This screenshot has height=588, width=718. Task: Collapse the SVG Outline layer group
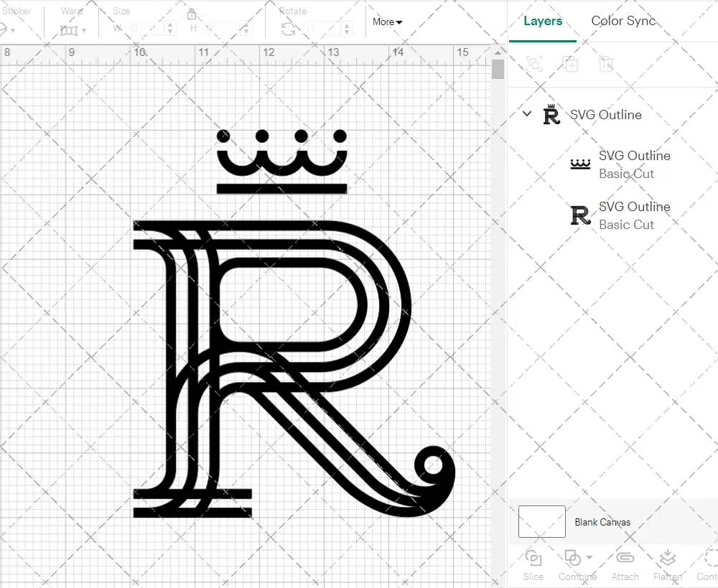pos(526,113)
